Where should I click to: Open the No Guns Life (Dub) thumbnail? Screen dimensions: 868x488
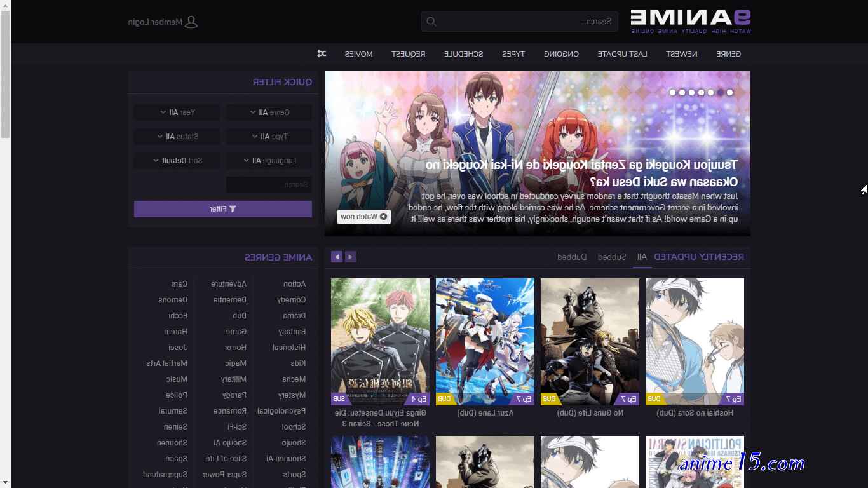coord(590,342)
